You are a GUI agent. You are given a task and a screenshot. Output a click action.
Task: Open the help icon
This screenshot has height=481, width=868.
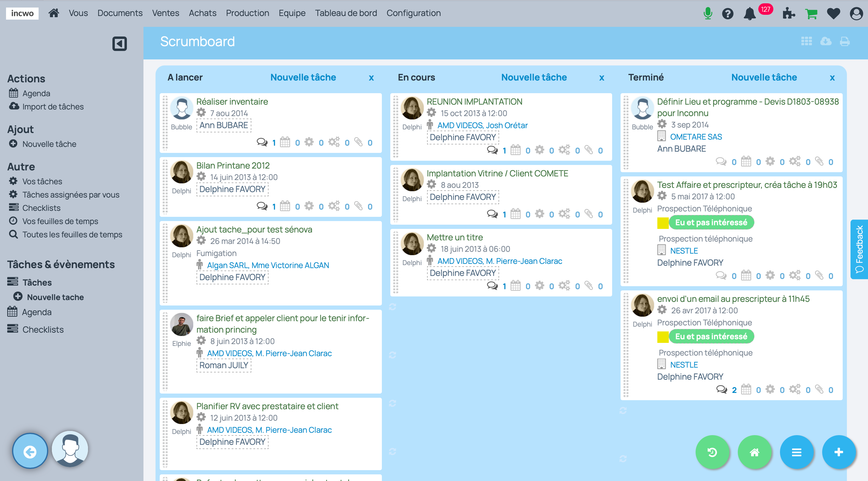[728, 14]
